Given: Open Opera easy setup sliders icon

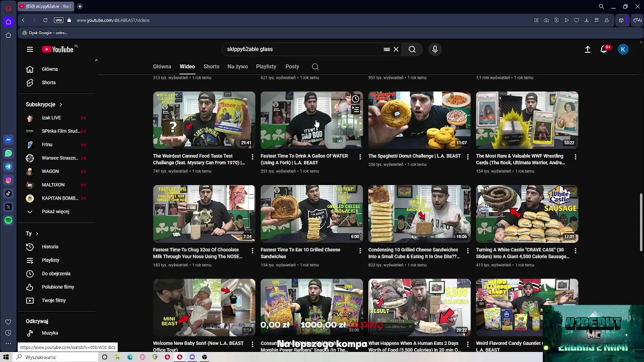Looking at the screenshot, I should click(x=597, y=20).
